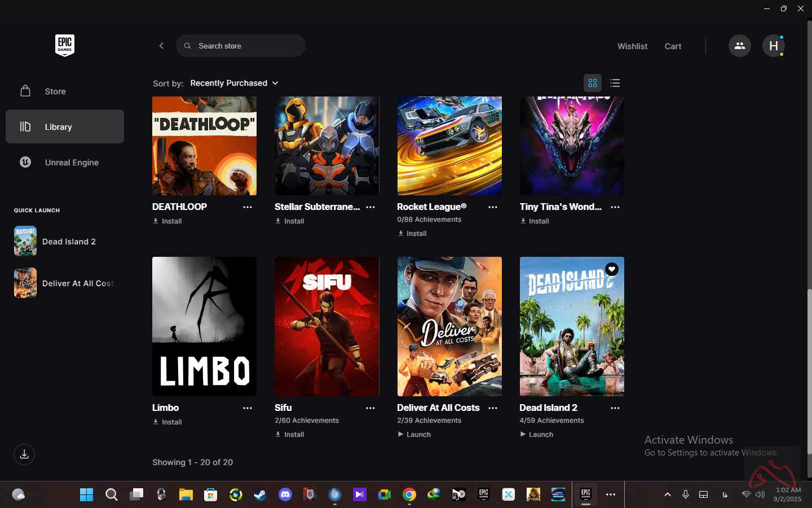The height and width of the screenshot is (508, 812).
Task: Open the Wishlist link
Action: (632, 46)
